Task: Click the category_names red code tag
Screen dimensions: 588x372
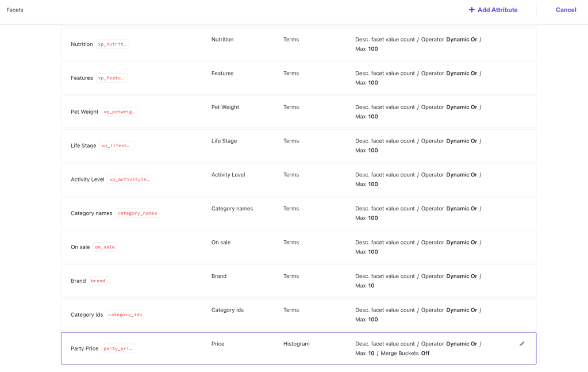Action: [137, 213]
